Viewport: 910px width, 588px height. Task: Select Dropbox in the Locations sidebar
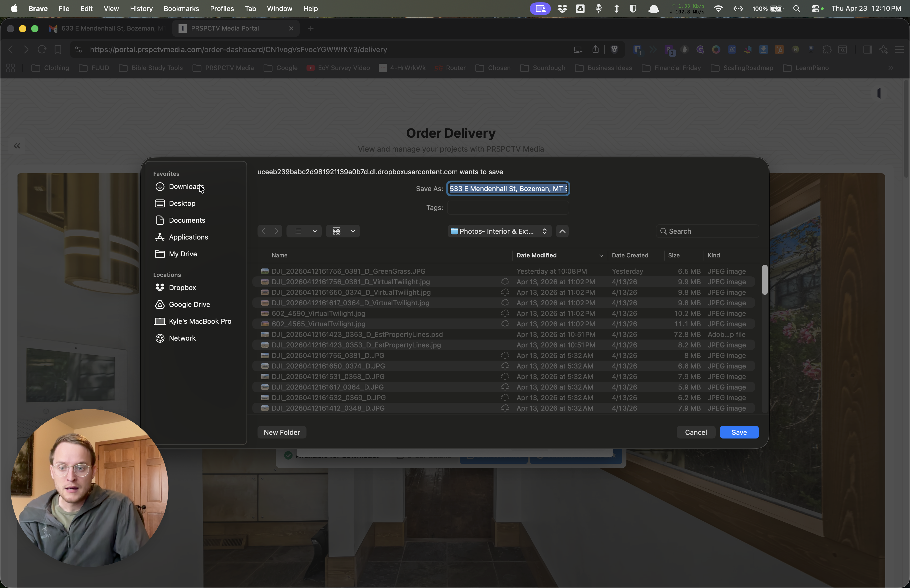(182, 287)
